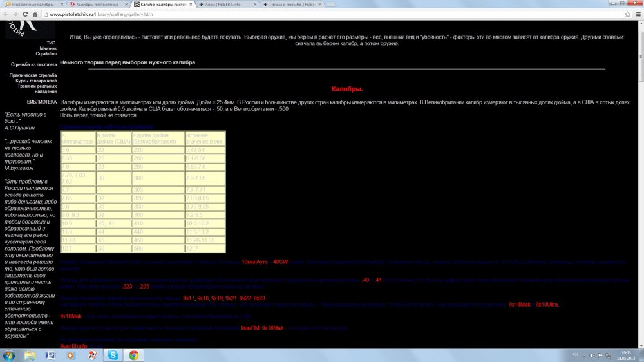Open 'Стрельба из пистолета' sidebar link
This screenshot has width=644, height=362.
point(33,64)
